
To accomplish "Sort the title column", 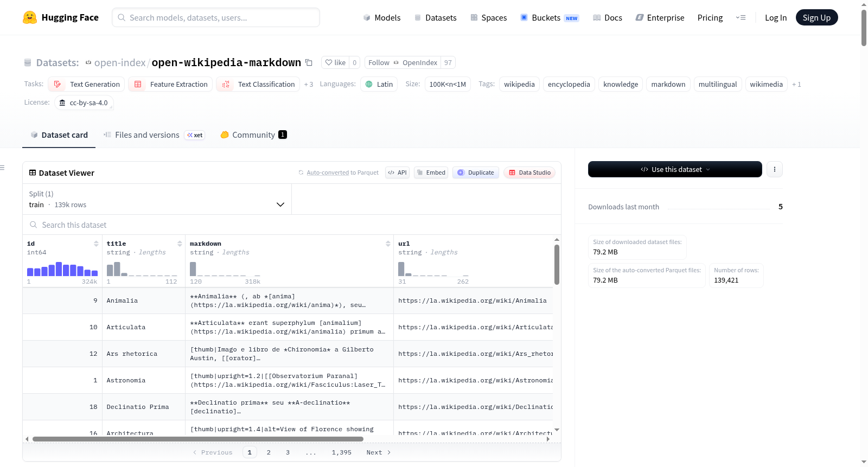I will click(180, 244).
